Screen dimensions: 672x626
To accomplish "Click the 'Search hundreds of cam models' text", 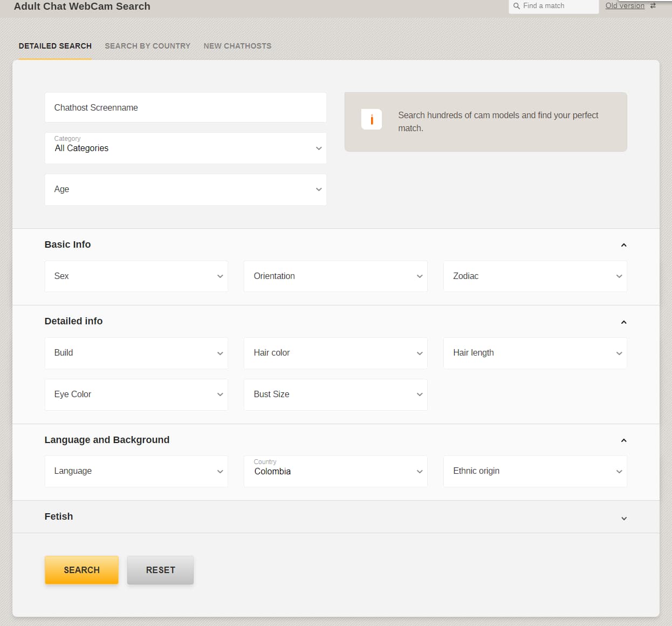I will pyautogui.click(x=498, y=121).
